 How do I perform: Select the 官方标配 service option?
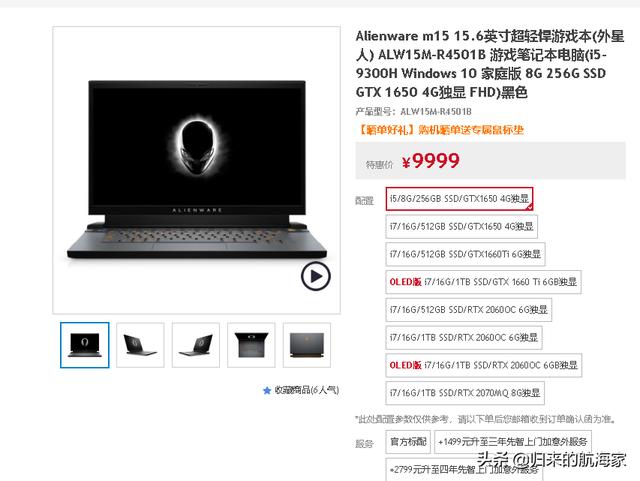[408, 442]
